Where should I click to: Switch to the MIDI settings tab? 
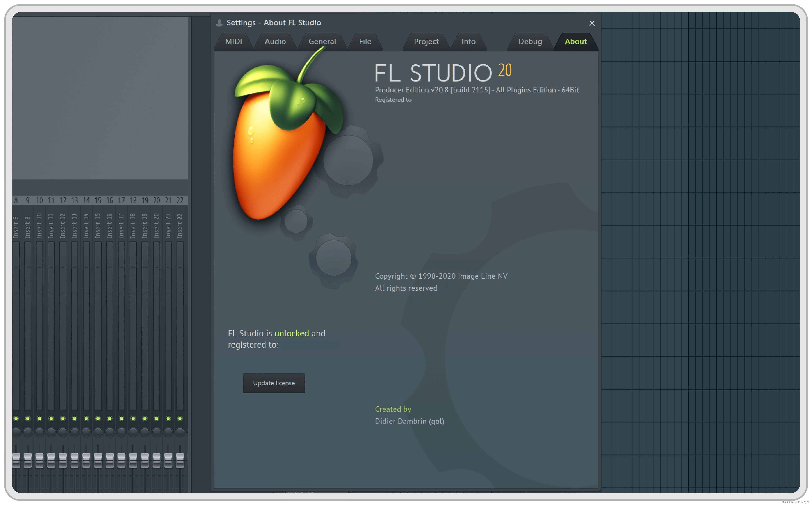point(233,41)
